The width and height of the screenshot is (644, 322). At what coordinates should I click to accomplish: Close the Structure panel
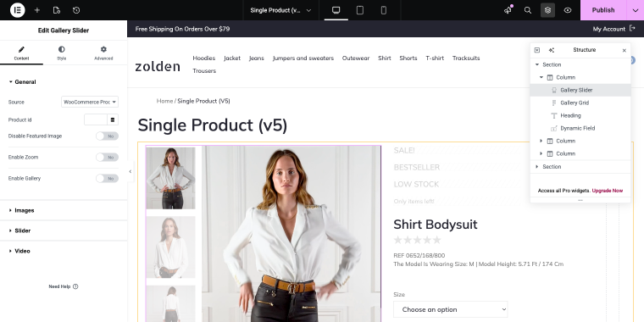click(625, 51)
